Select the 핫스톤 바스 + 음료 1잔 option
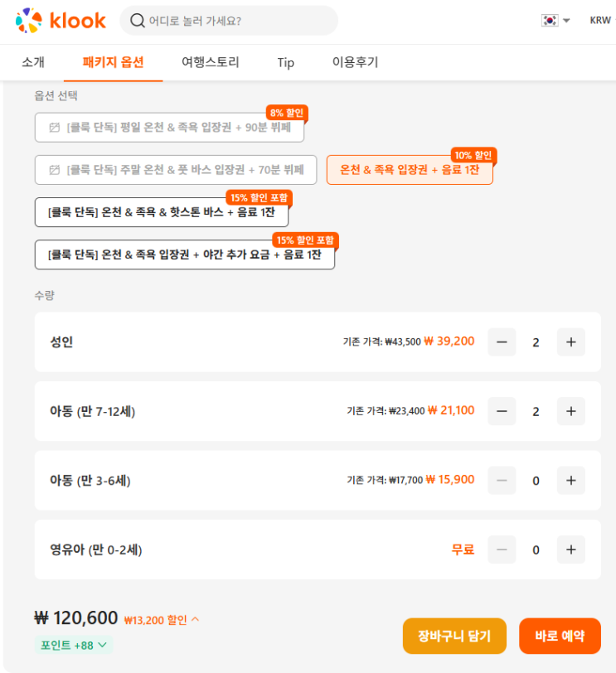Screen dimensions: 616x673 click(161, 212)
